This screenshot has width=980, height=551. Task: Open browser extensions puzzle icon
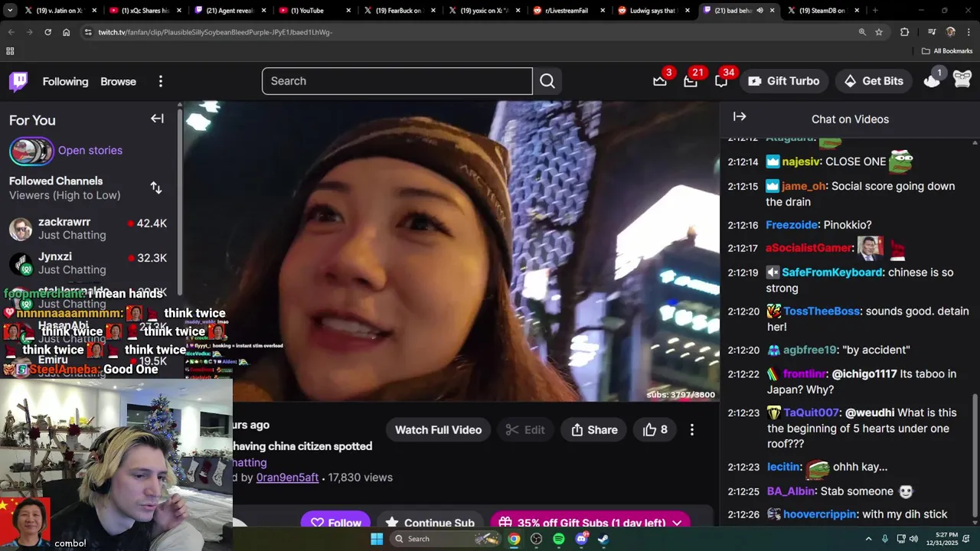pyautogui.click(x=905, y=32)
